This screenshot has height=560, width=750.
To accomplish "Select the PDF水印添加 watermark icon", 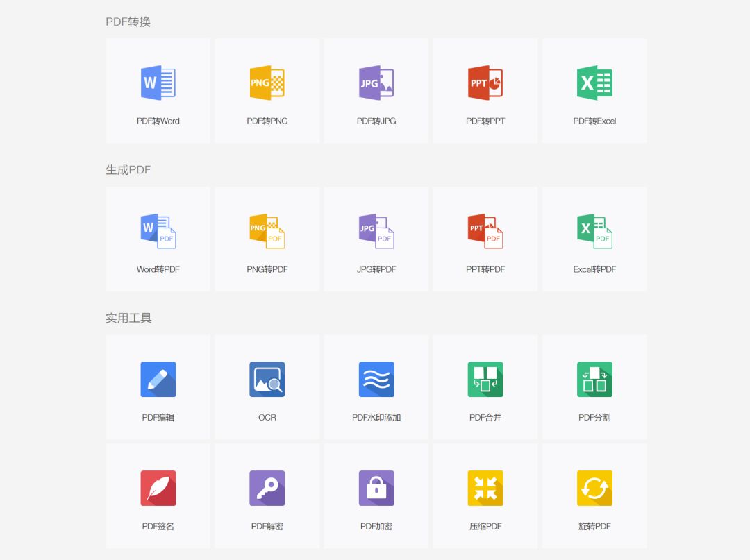I will pos(376,380).
